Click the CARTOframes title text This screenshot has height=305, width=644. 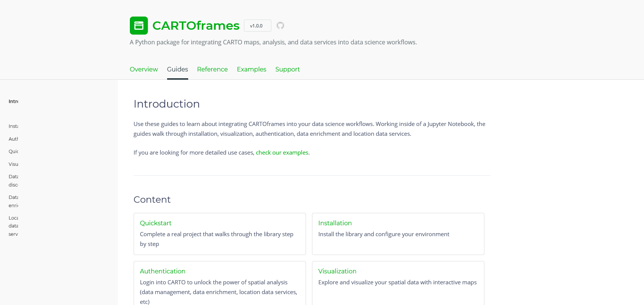pos(196,26)
